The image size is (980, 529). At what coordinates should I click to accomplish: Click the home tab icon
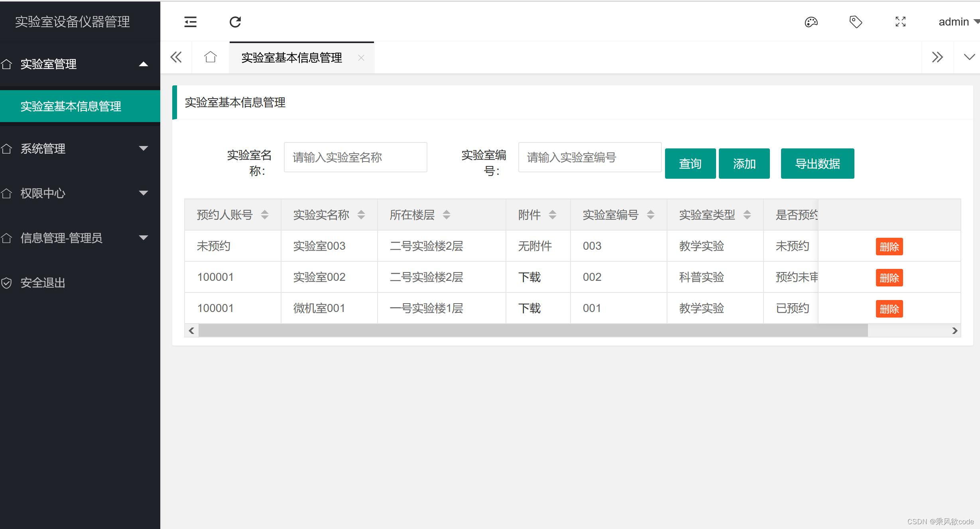(210, 57)
